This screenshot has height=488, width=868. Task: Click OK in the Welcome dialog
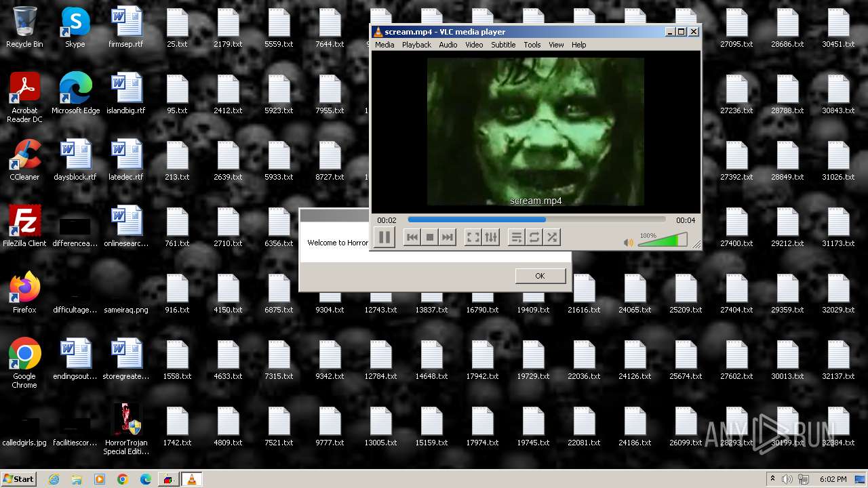coord(540,276)
